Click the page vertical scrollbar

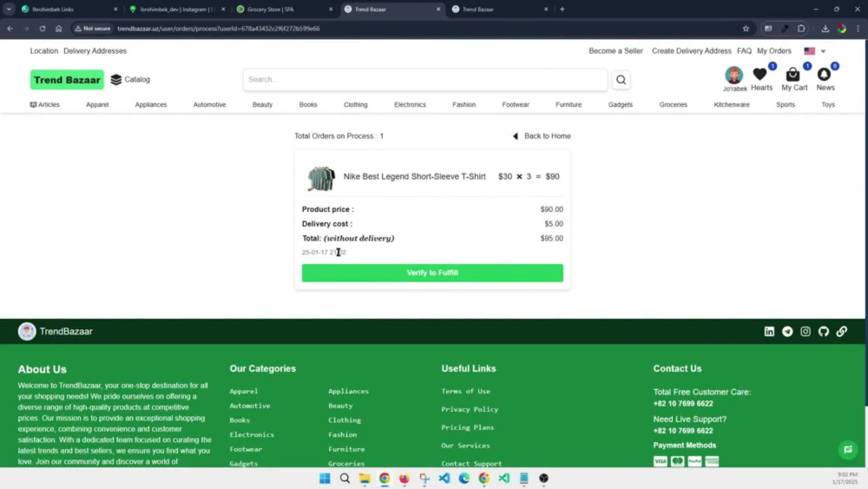[865, 221]
